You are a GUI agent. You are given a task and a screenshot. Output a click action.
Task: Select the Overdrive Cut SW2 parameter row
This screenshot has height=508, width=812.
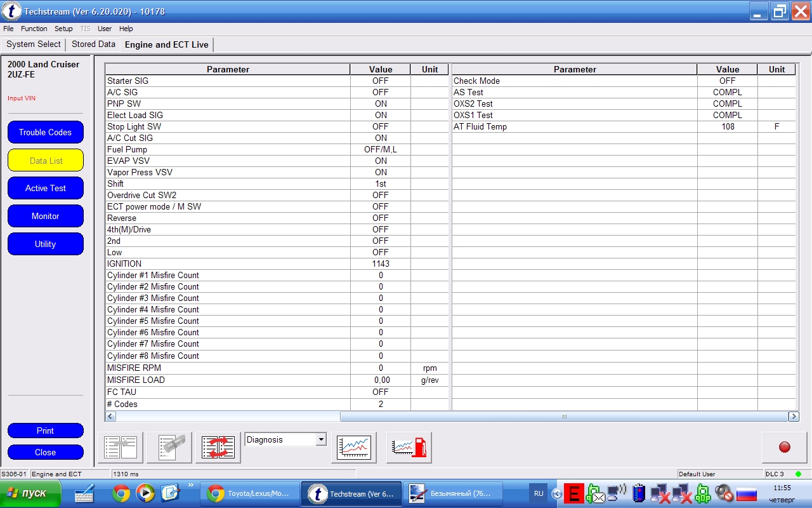(277, 195)
